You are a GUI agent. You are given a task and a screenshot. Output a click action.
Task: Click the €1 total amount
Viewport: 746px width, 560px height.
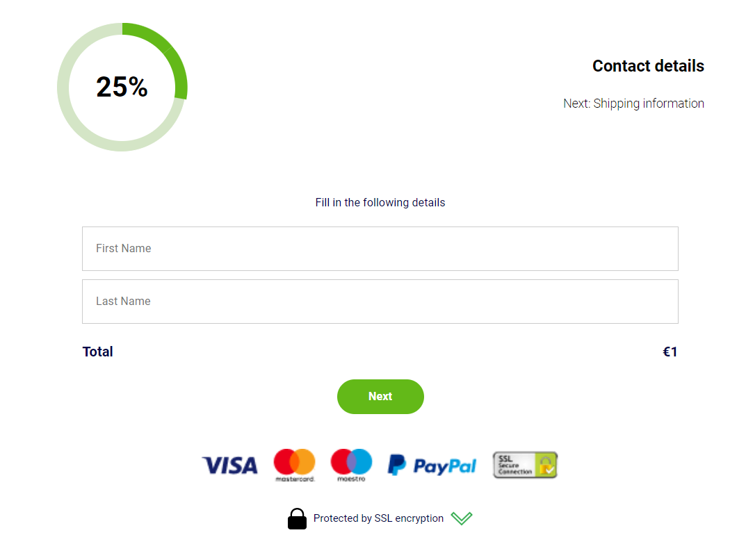pos(670,352)
